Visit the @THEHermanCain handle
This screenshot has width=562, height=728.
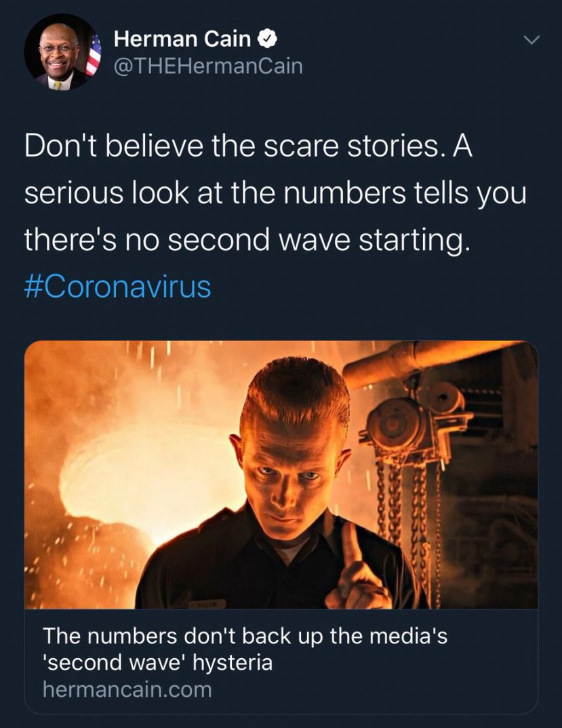coord(208,66)
